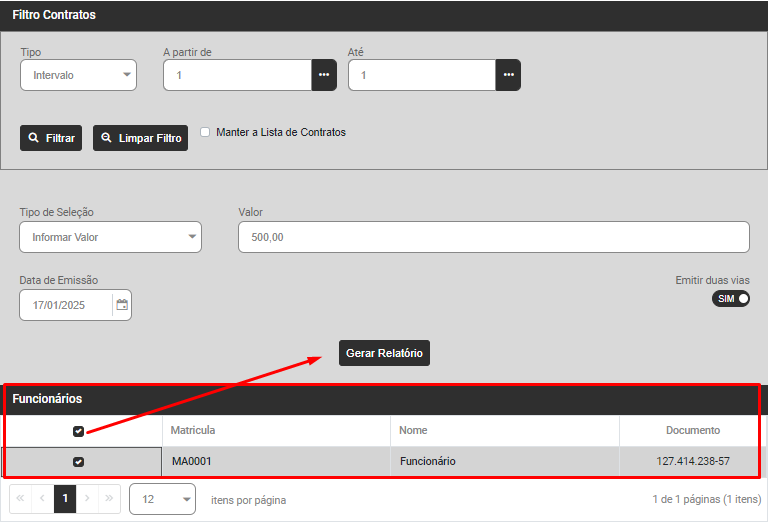The height and width of the screenshot is (523, 771).
Task: Toggle select-all checkbox in Funcionários header
Action: (x=79, y=431)
